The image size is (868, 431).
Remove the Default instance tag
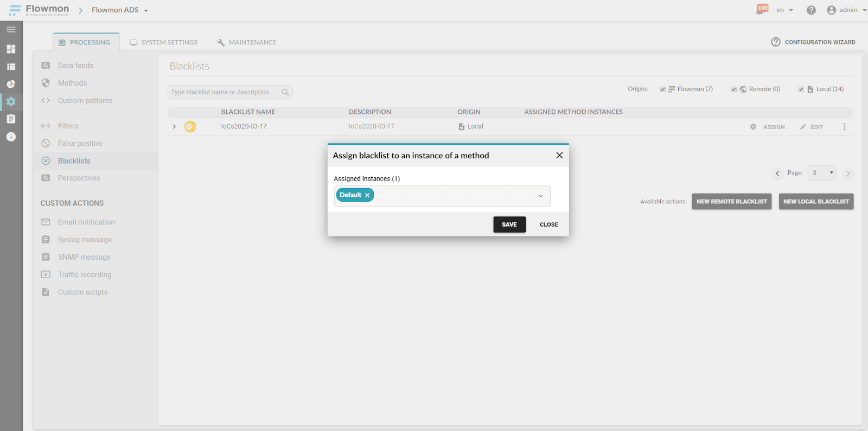point(367,195)
